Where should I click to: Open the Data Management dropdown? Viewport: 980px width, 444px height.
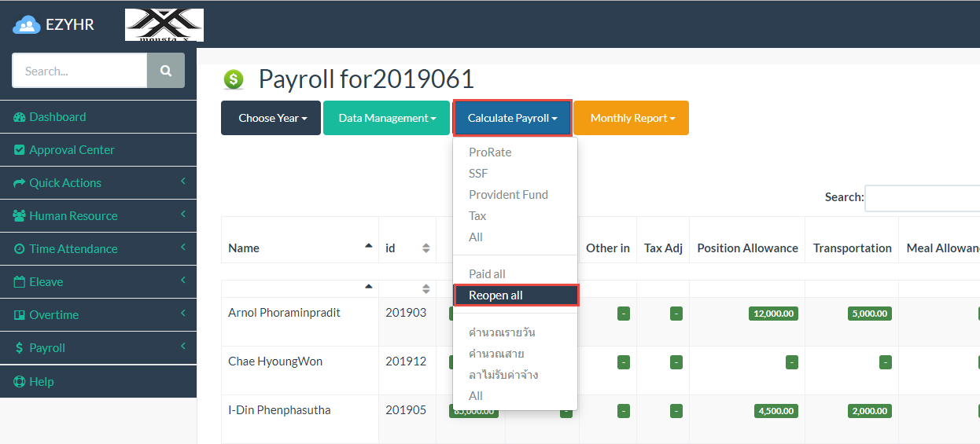[x=386, y=118]
